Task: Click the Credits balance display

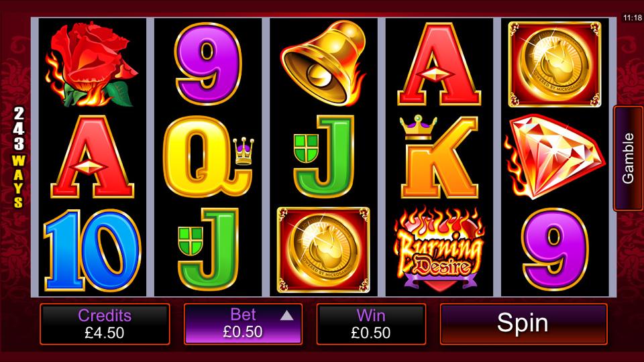Action: coord(105,324)
